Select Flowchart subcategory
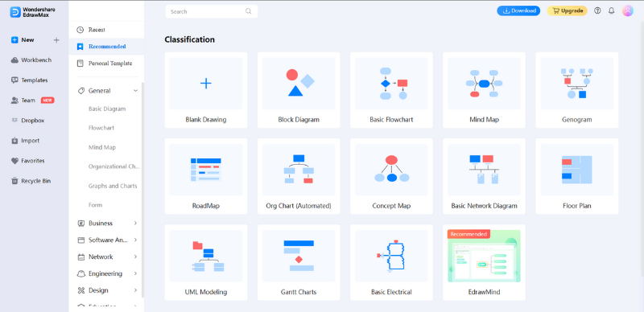Viewport: 644px width, 312px height. (101, 128)
